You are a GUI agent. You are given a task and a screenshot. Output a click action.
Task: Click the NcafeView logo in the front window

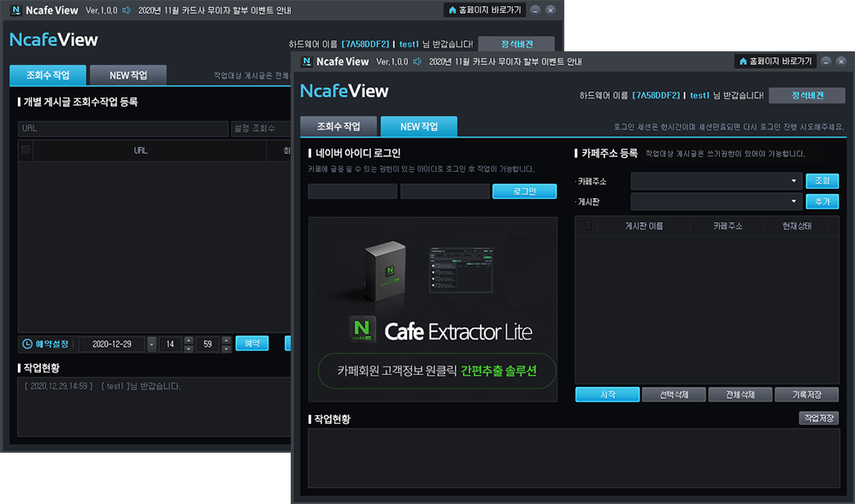click(344, 91)
